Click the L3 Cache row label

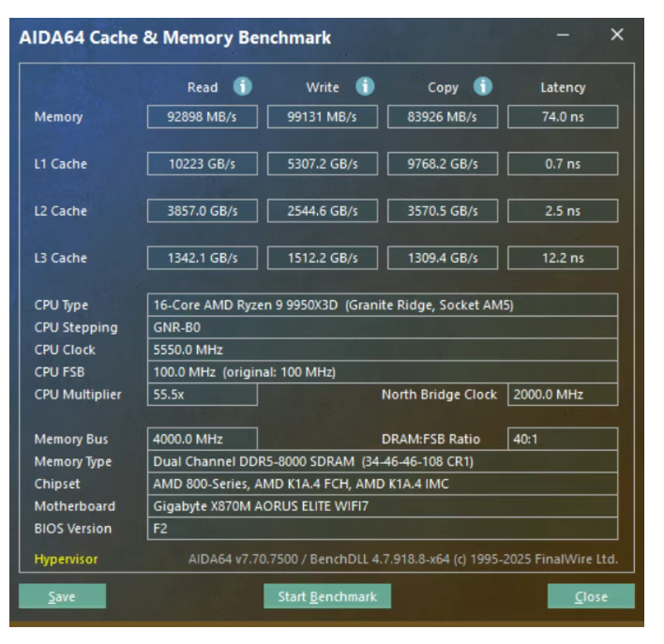pos(61,258)
